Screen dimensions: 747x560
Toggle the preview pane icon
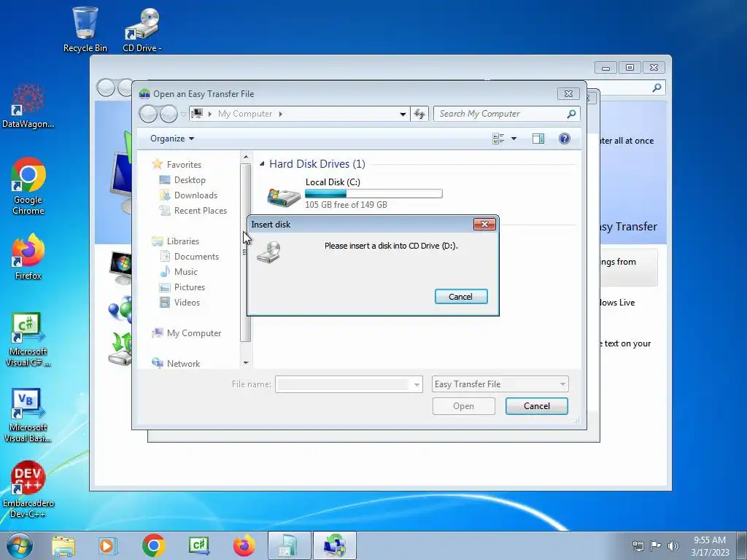538,139
